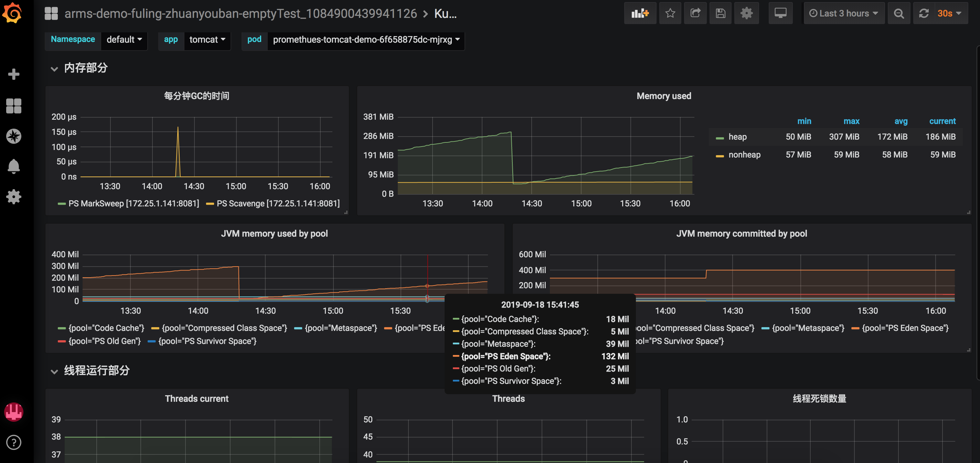Open dashboard settings gear in top bar
Viewport: 980px width, 463px height.
[746, 14]
